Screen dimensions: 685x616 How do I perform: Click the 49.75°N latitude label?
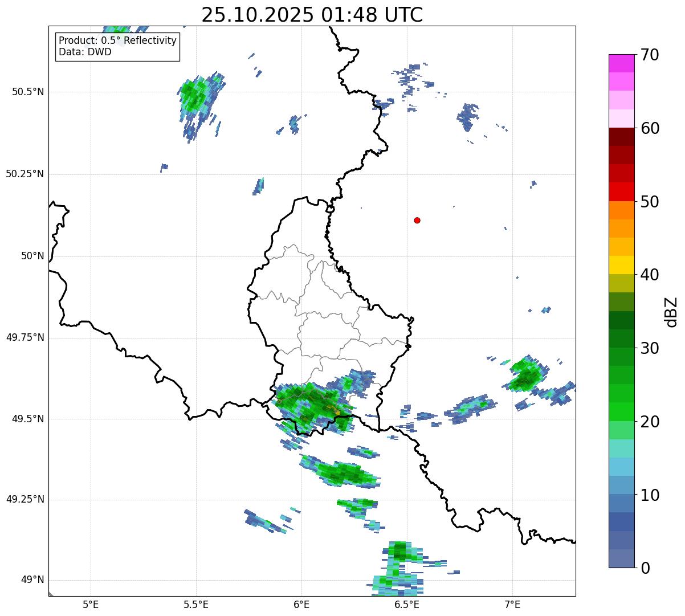pyautogui.click(x=25, y=337)
